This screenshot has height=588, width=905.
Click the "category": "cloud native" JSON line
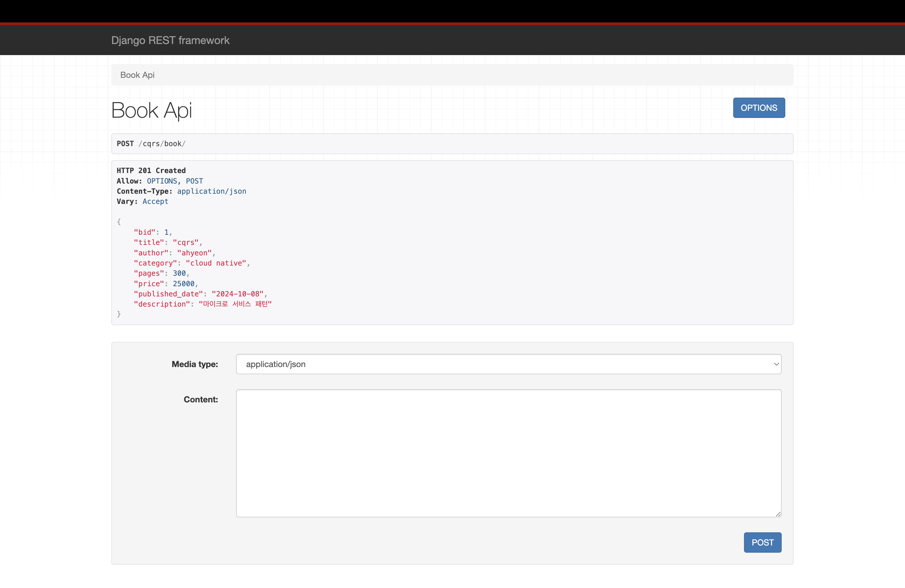point(191,263)
